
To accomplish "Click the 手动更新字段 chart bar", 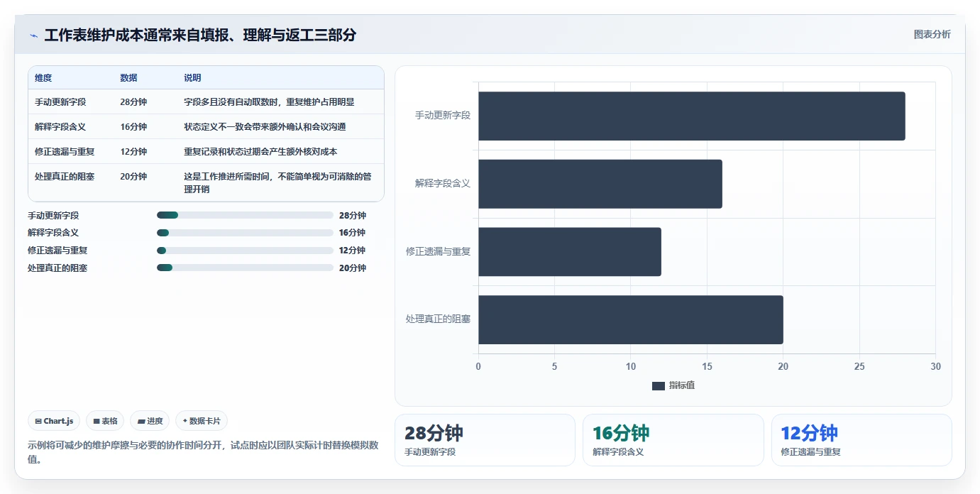I will [692, 116].
